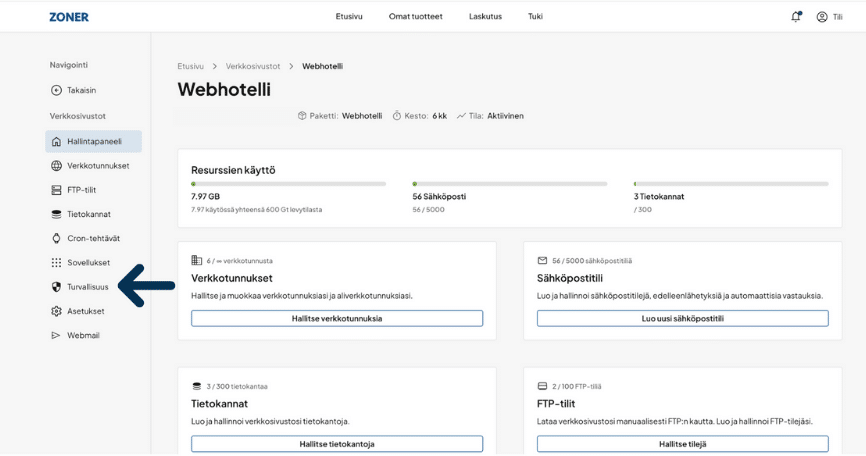Screen dimensions: 866x456
Task: Click the disk usage progress bar
Action: point(288,184)
